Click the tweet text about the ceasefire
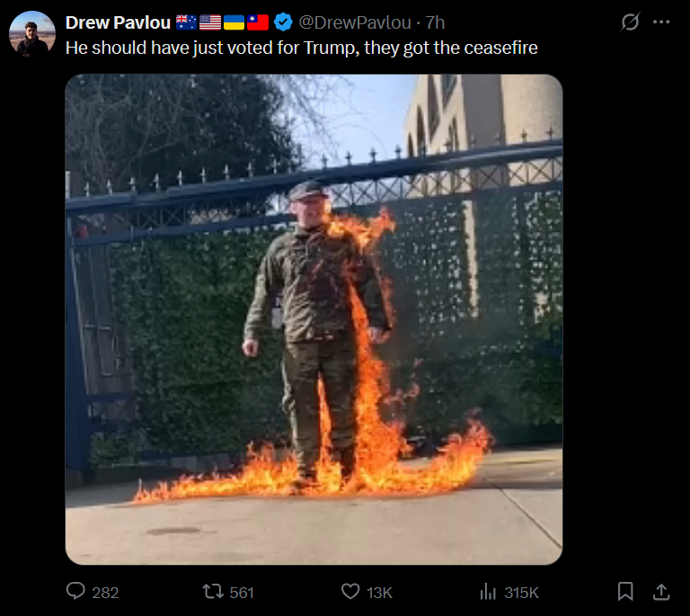690x616 pixels. click(302, 48)
